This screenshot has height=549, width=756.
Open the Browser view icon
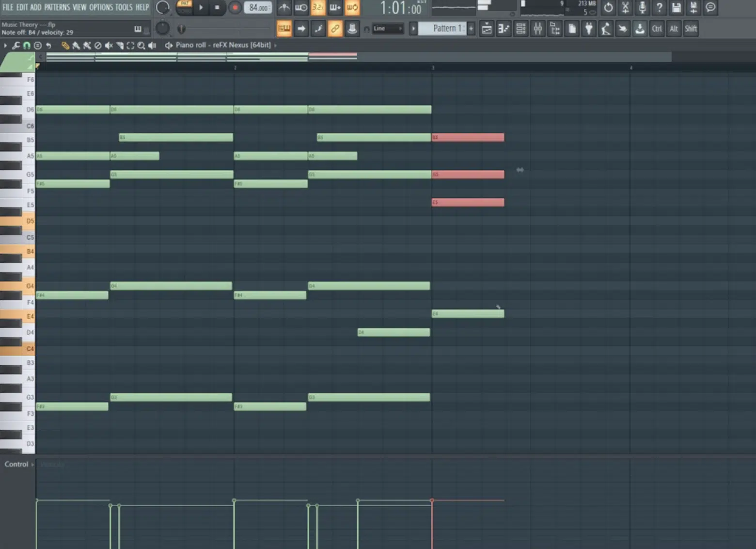555,29
